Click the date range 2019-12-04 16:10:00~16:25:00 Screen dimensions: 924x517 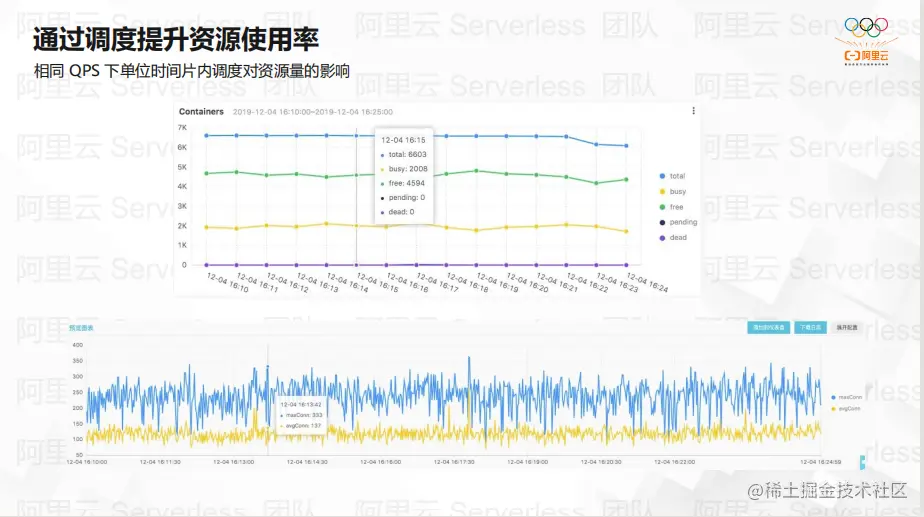(312, 112)
